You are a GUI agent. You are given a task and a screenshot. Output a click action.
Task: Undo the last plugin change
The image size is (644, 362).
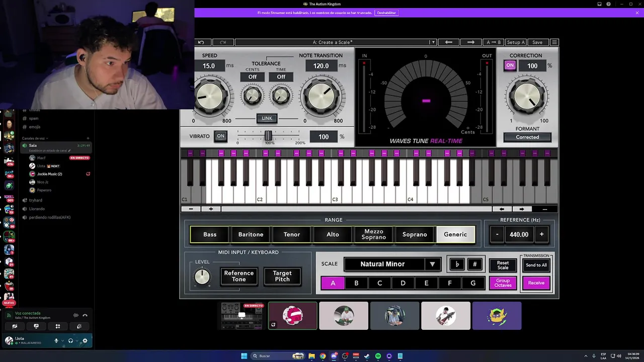pyautogui.click(x=201, y=42)
